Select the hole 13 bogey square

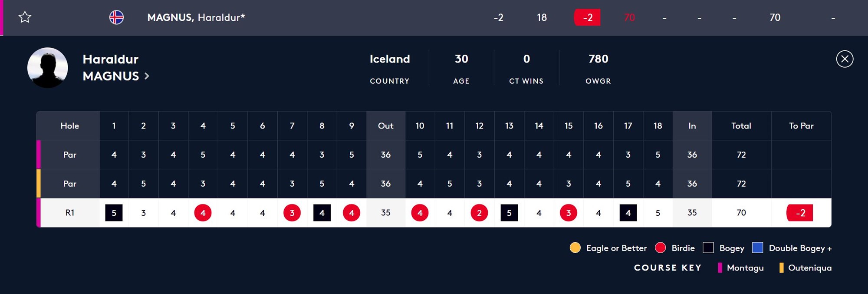click(509, 213)
